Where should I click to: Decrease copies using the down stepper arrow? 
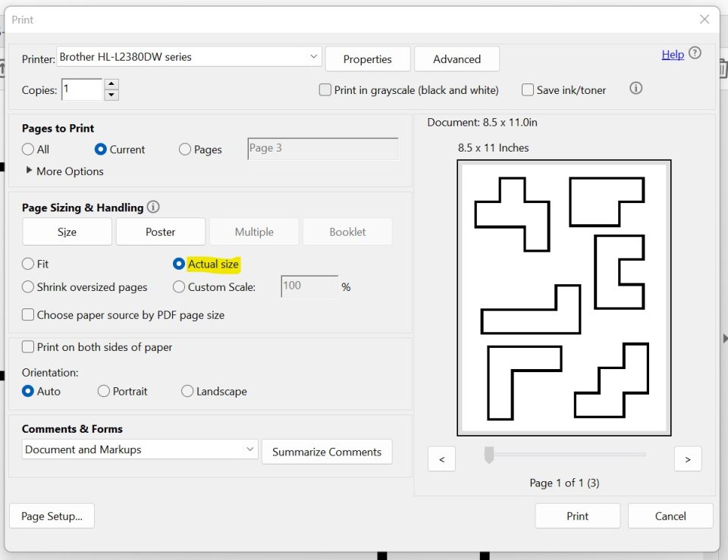(111, 95)
